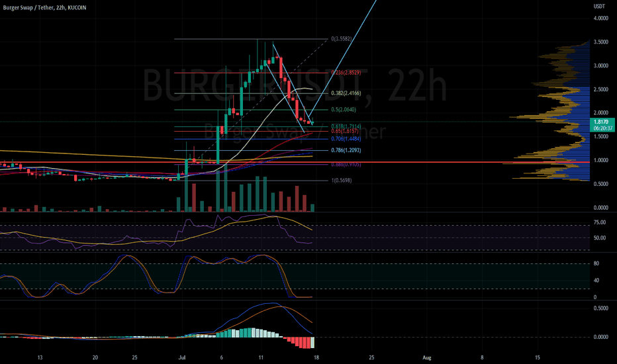Click the 13 date on time axis
The image size is (617, 364).
pos(40,357)
